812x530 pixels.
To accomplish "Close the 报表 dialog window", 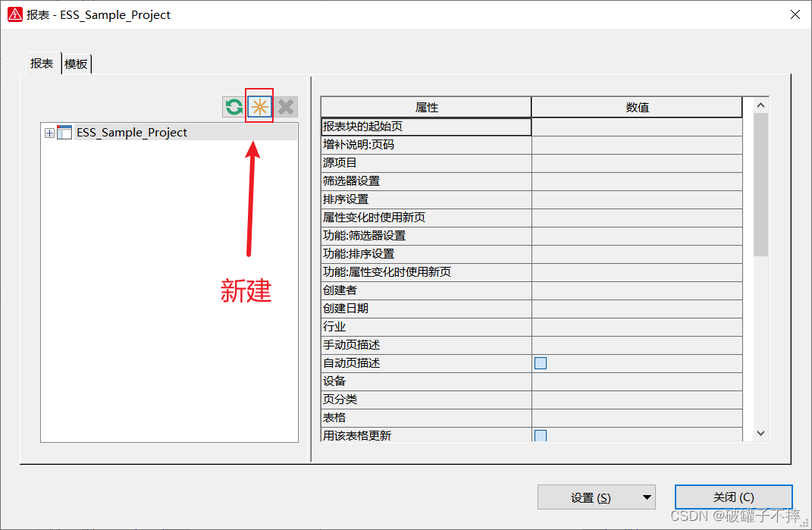I will [x=795, y=14].
